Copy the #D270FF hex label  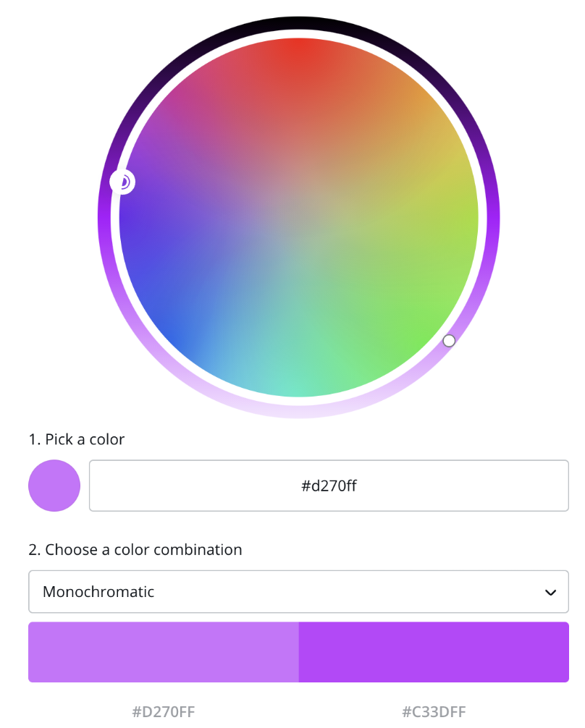164,711
